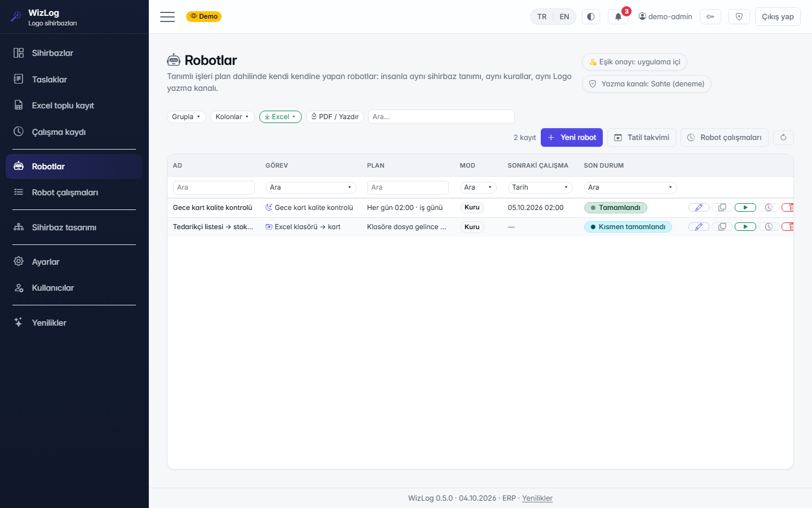Focus the main Ara... search field

pyautogui.click(x=442, y=117)
